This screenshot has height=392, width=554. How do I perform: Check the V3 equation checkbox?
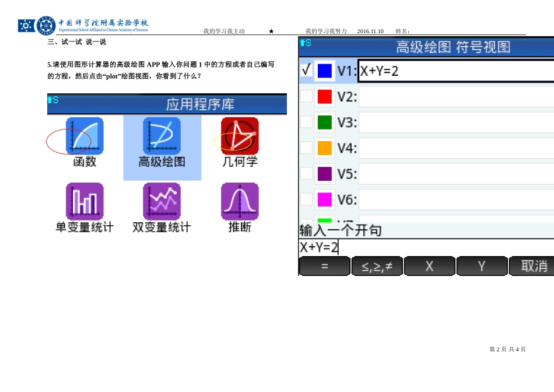[x=306, y=121]
